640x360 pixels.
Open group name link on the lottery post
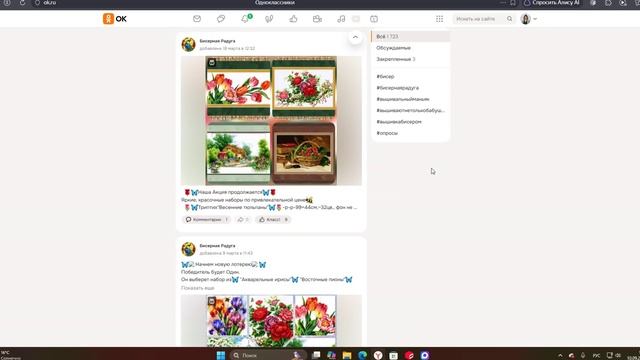pyautogui.click(x=217, y=246)
